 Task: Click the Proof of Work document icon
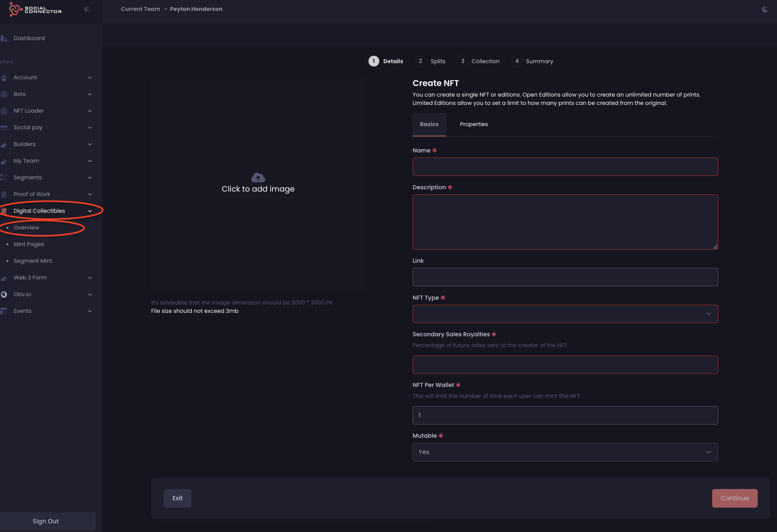[x=4, y=194]
